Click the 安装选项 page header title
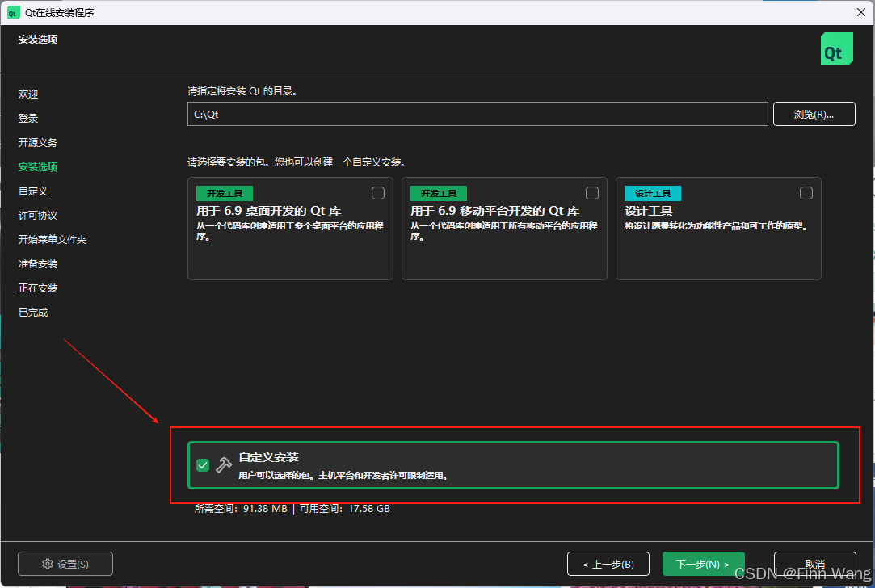875x588 pixels. [38, 40]
